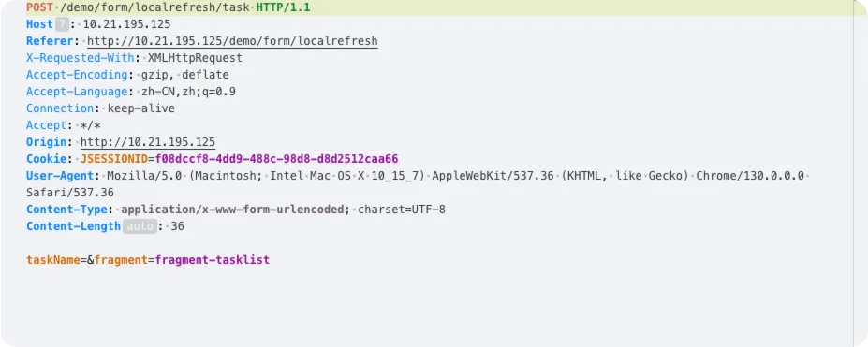Screen dimensions: 868x347
Task: Click the Connection keep-alive value
Action: tap(141, 108)
